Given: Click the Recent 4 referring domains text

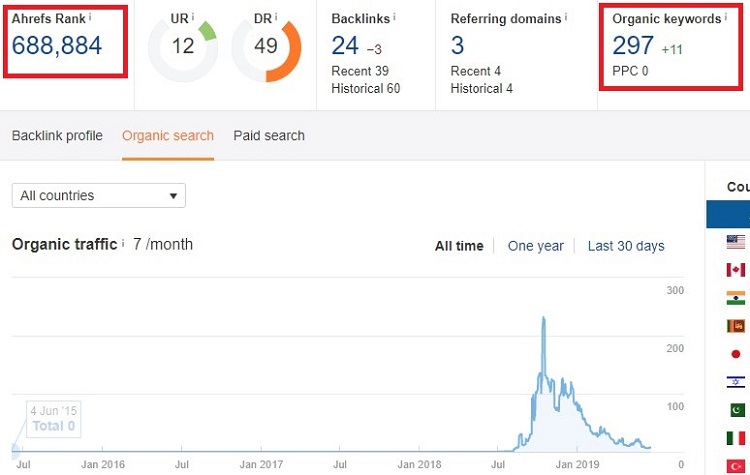Looking at the screenshot, I should coord(475,71).
